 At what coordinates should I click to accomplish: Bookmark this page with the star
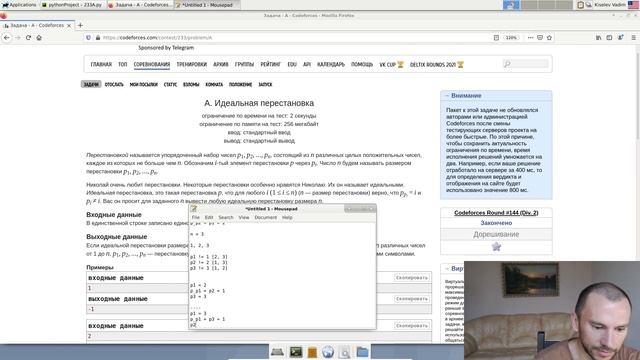[549, 38]
